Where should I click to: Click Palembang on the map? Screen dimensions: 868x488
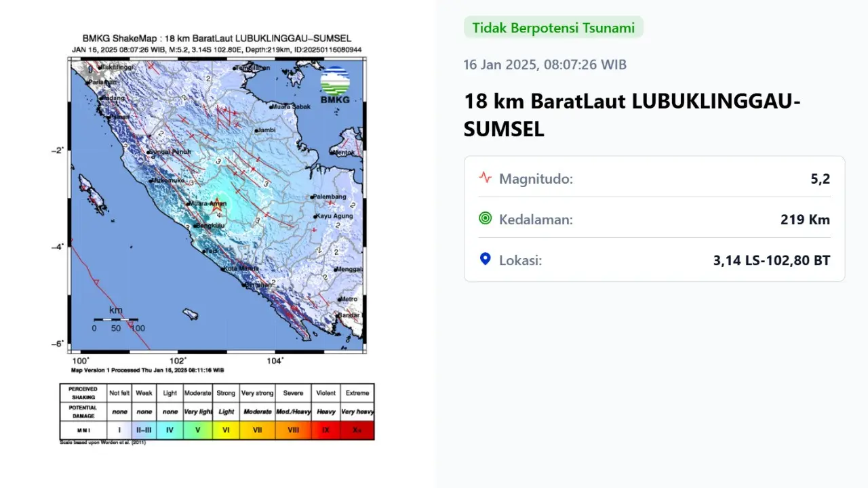[330, 197]
